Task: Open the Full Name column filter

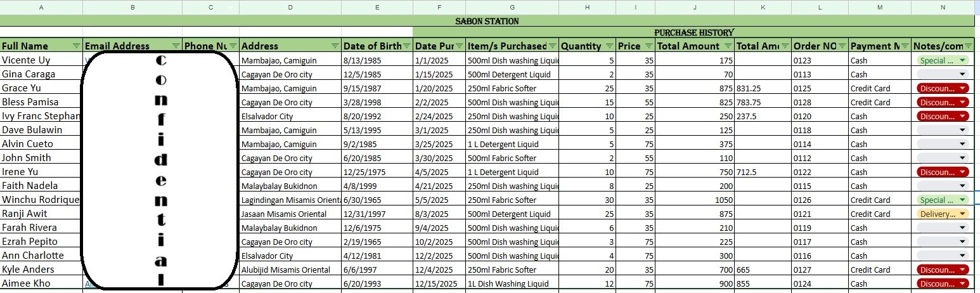Action: click(77, 46)
